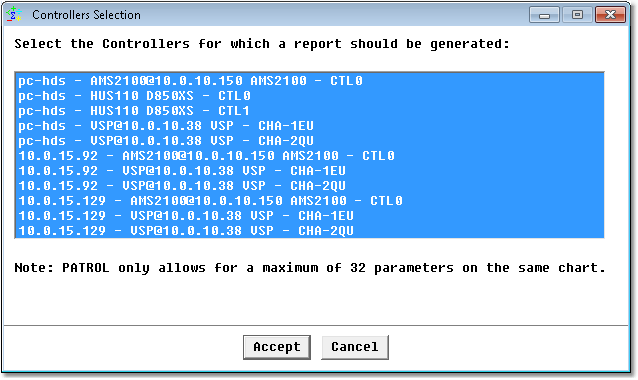Select row pc-hds HUS110 D850XS - CTL1

309,111
